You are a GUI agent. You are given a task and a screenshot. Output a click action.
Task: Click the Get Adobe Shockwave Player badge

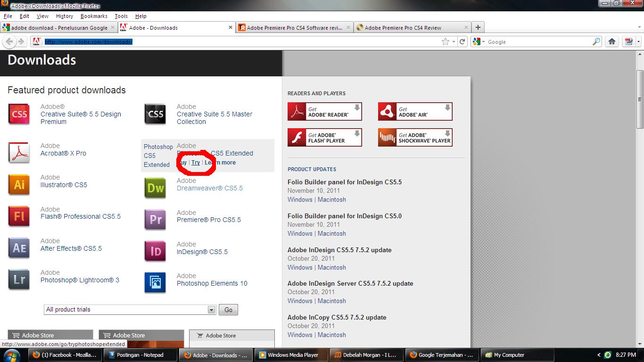coord(415,138)
